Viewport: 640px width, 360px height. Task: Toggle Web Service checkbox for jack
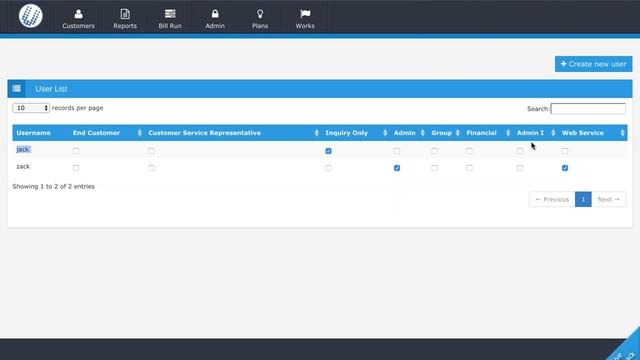click(x=565, y=151)
